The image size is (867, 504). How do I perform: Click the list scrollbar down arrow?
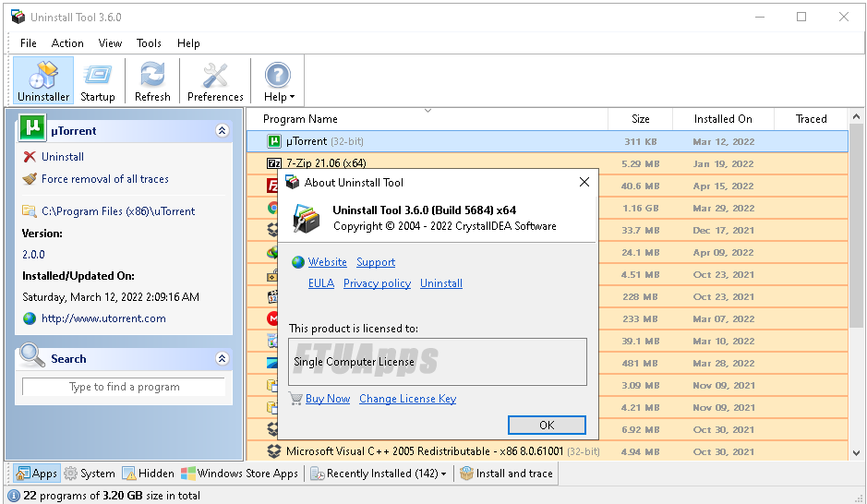point(857,453)
